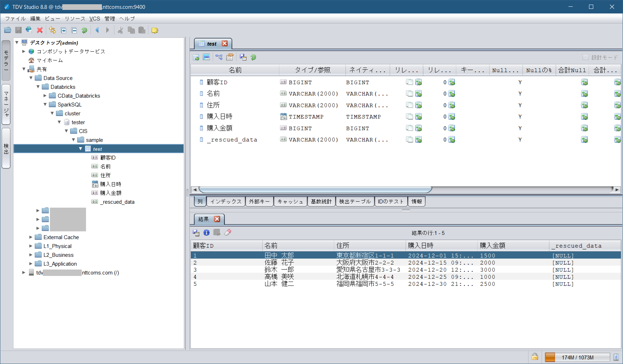The width and height of the screenshot is (623, 364).
Task: Click the save floppy disk icon in the main toolbar
Action: 18,30
